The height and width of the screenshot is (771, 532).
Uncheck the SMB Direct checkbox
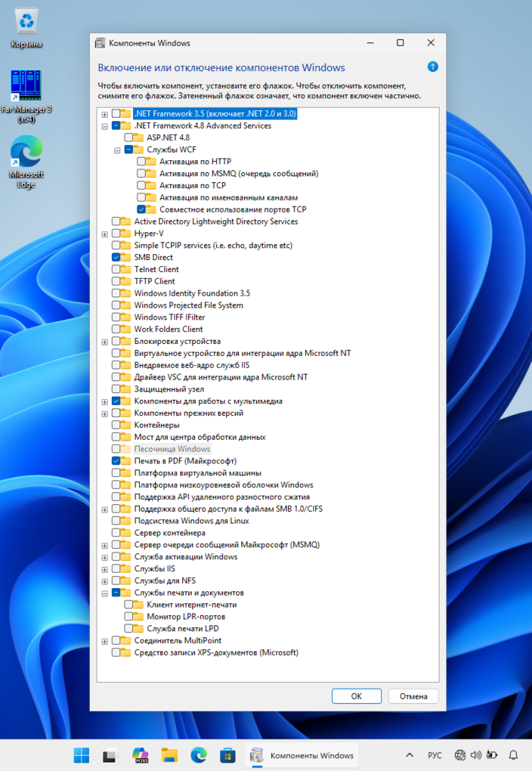116,257
